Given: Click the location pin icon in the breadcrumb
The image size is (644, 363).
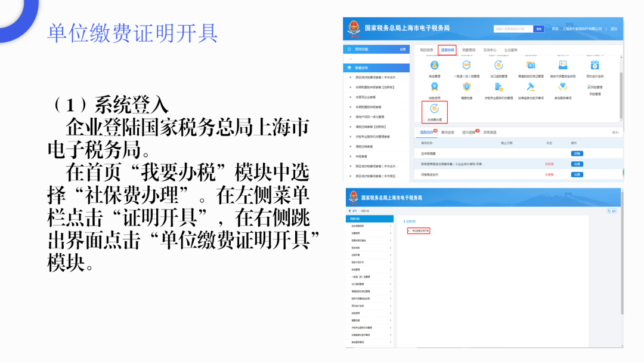Looking at the screenshot, I should (349, 211).
